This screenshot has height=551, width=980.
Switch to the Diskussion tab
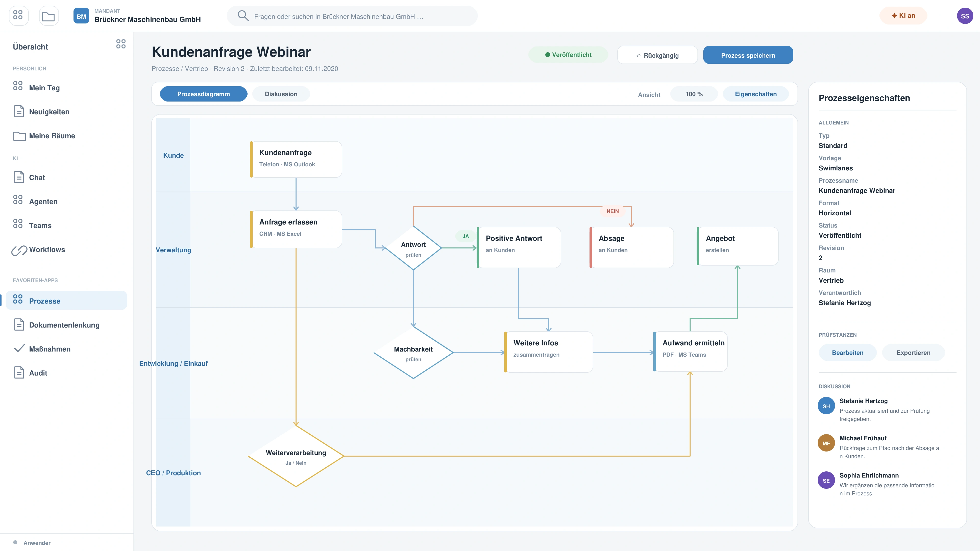coord(281,94)
